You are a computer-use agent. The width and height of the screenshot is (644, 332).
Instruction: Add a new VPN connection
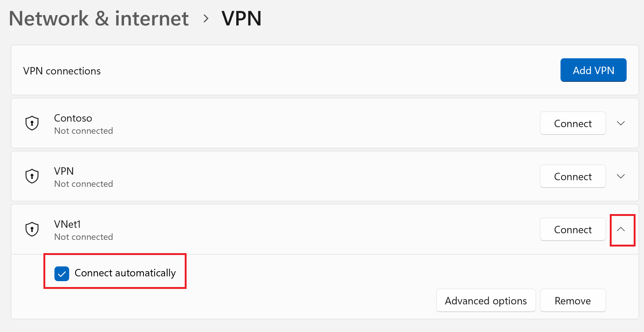[593, 70]
